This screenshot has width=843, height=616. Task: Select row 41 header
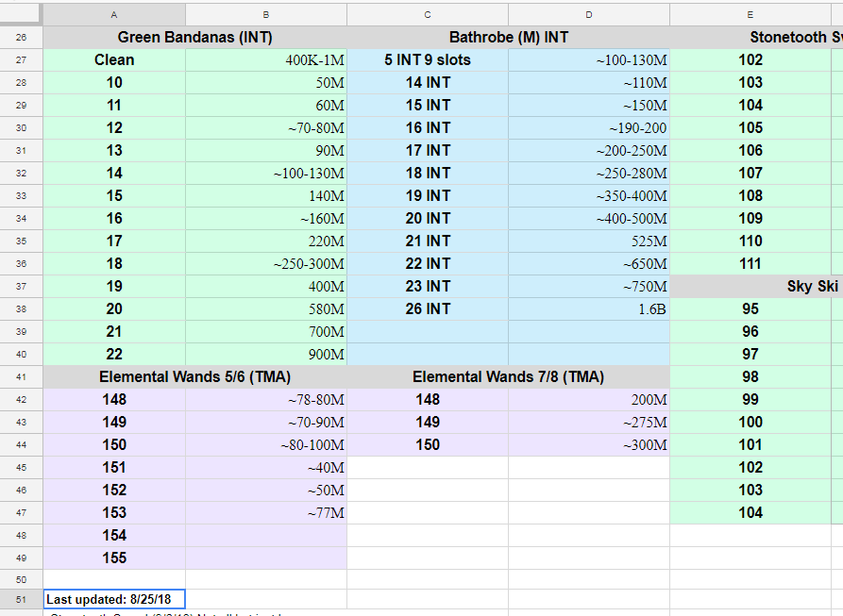21,377
